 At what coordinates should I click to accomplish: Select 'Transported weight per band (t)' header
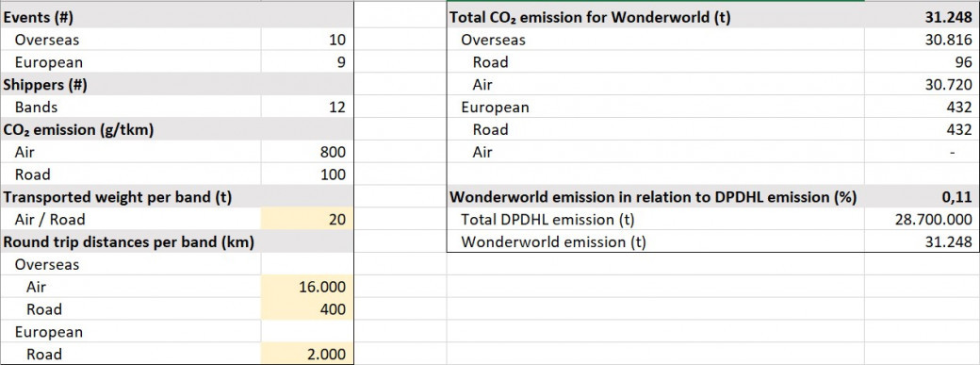coord(131,197)
